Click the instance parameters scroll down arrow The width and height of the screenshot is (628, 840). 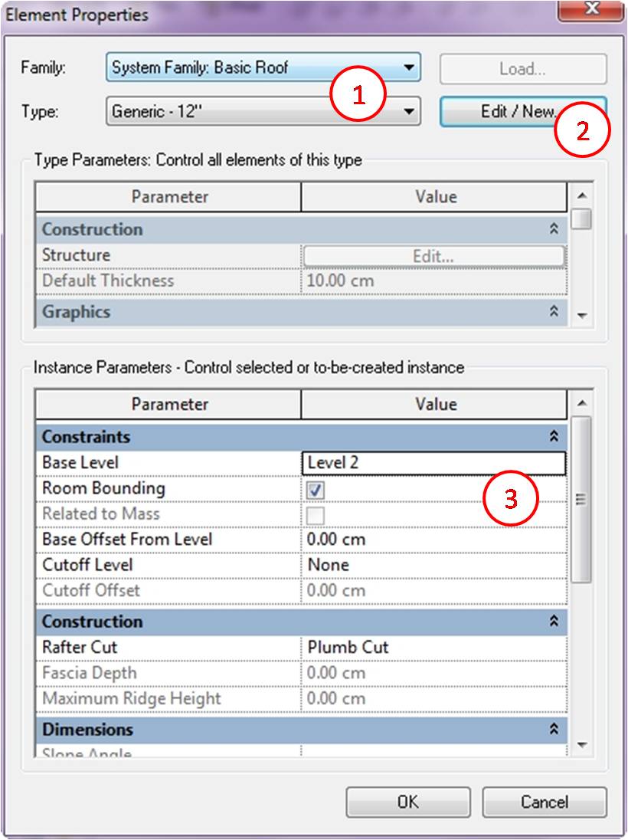pyautogui.click(x=583, y=745)
